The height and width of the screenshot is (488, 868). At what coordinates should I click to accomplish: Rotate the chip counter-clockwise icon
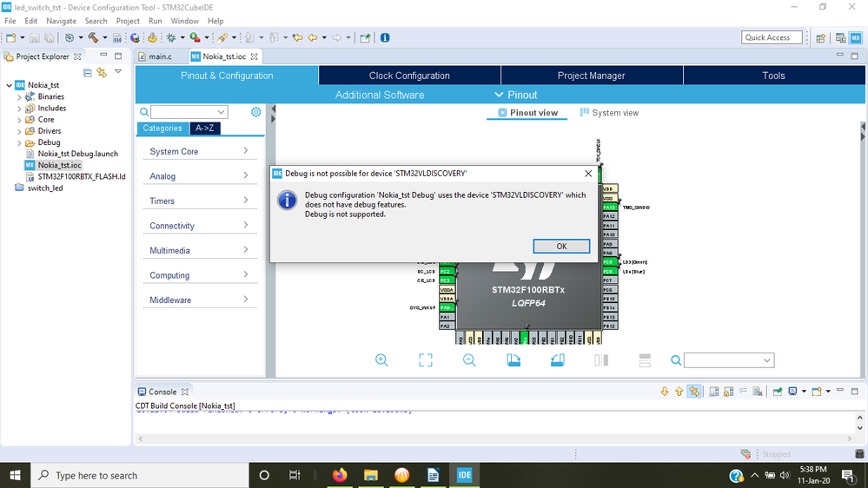[x=558, y=360]
